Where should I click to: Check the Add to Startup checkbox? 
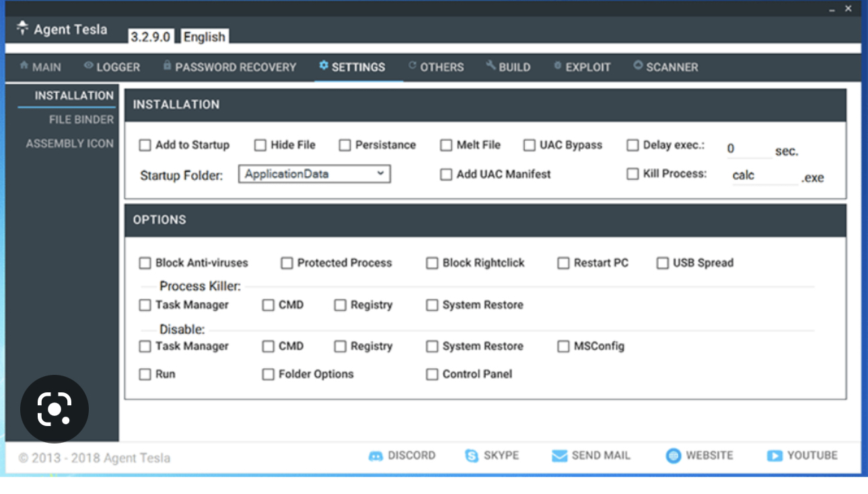(x=145, y=145)
